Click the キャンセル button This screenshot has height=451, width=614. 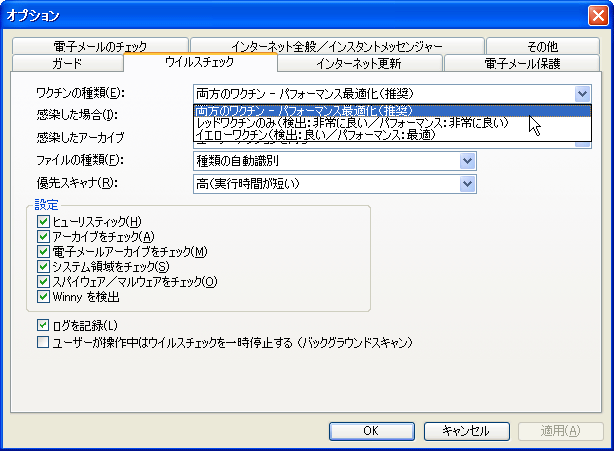point(466,431)
